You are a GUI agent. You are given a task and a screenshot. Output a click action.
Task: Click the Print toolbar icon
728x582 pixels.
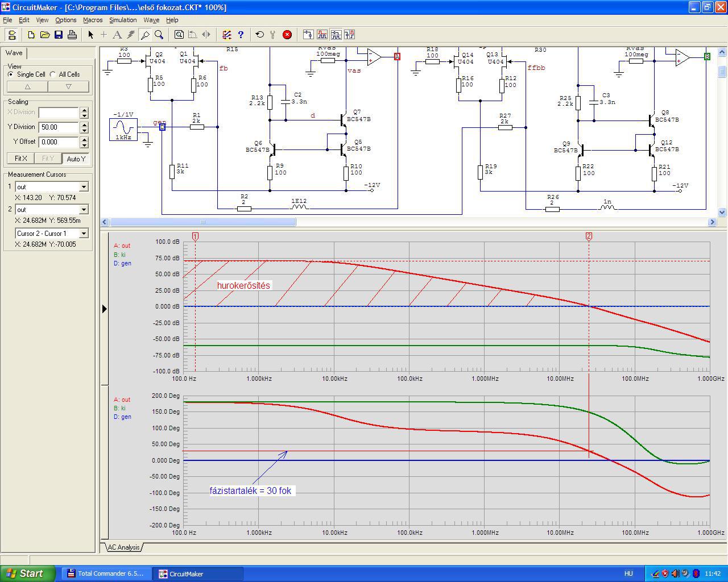[x=72, y=35]
